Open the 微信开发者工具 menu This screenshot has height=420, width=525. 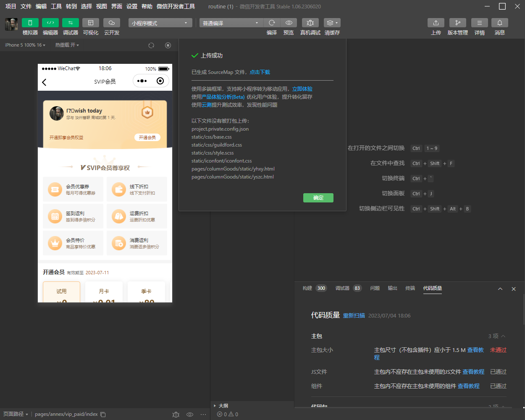176,6
